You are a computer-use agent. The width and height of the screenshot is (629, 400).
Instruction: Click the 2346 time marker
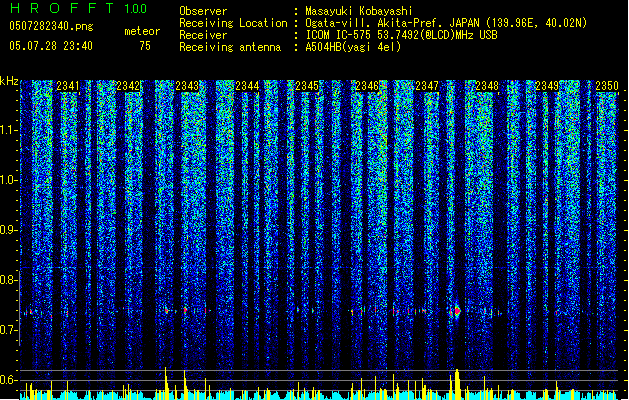pos(367,86)
